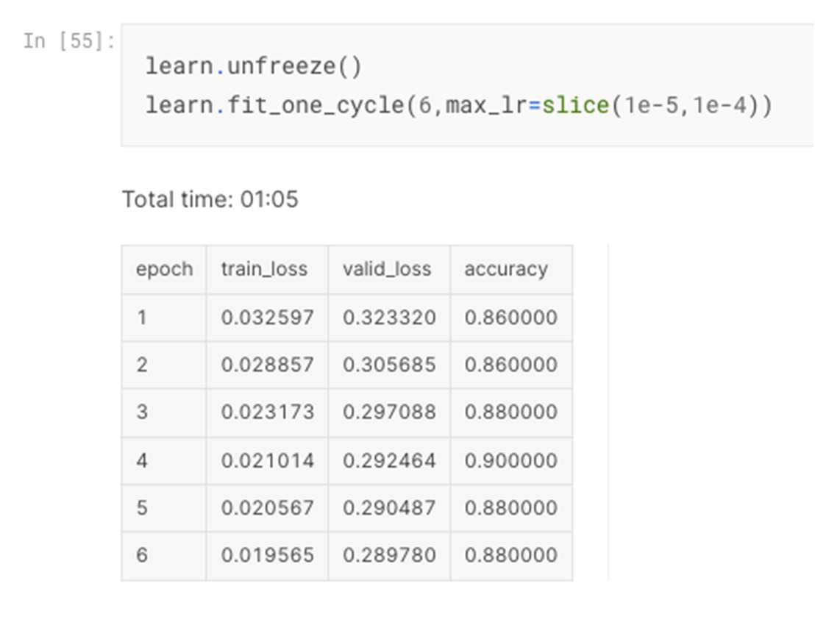The image size is (815, 644).
Task: Click valid_loss value 0.290487
Action: pos(389,507)
